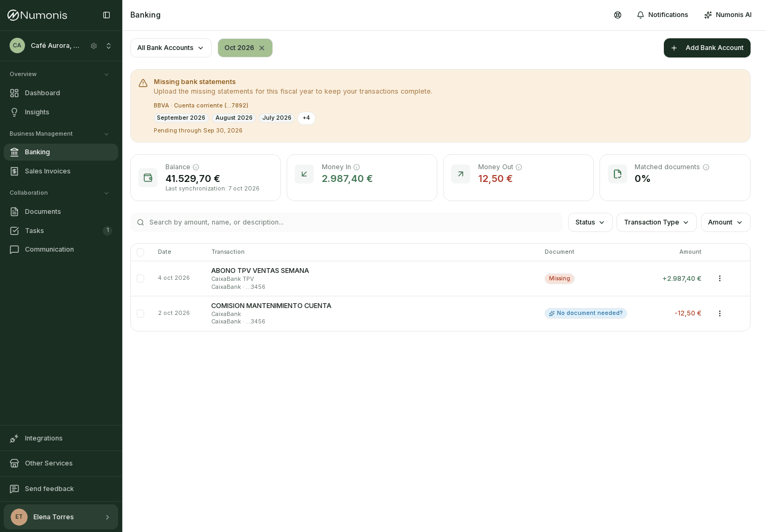Show Money In info icon
Image resolution: width=766 pixels, height=532 pixels.
356,167
